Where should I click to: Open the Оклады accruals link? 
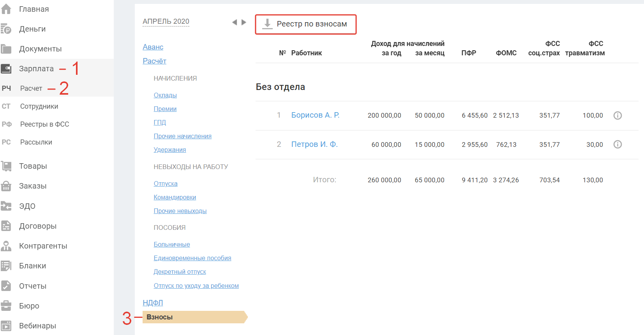[165, 95]
